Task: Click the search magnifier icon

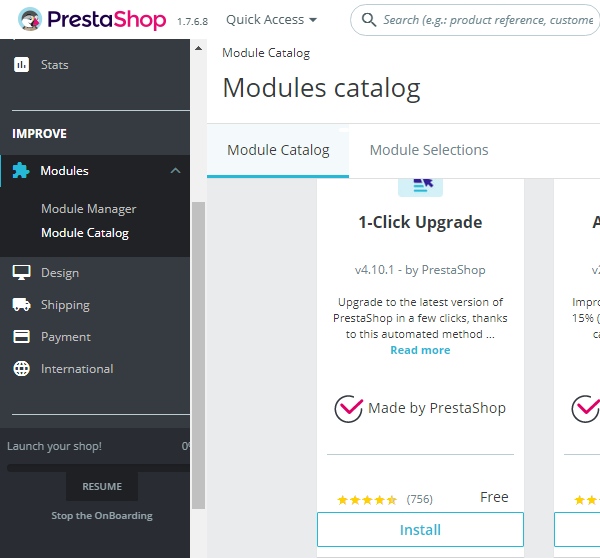Action: (x=368, y=20)
